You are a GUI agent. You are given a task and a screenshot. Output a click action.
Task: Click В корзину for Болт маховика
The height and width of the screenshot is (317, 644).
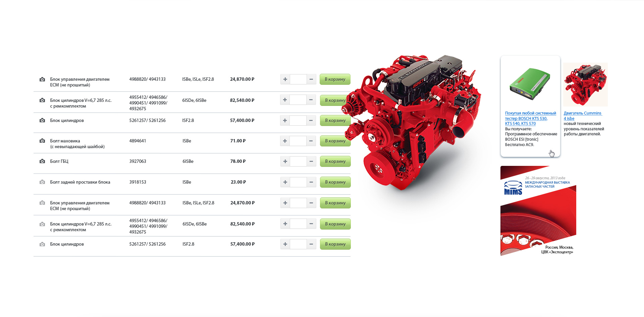335,141
